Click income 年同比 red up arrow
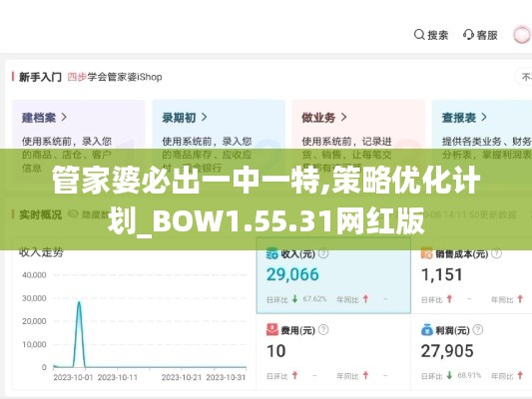The height and width of the screenshot is (399, 532). tap(365, 299)
